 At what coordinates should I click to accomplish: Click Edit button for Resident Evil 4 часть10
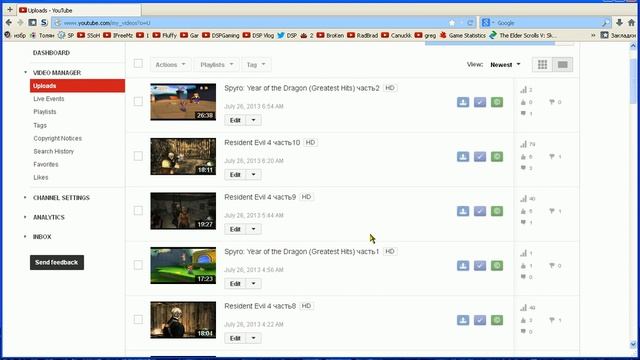click(235, 175)
